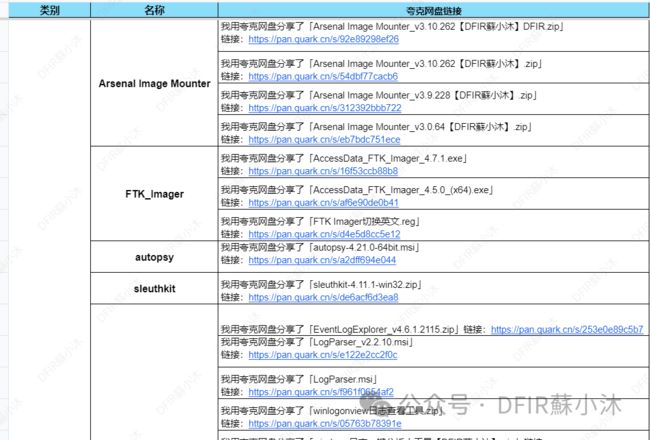
Task: Select the Arsenal Image Mounter name cell
Action: click(154, 83)
